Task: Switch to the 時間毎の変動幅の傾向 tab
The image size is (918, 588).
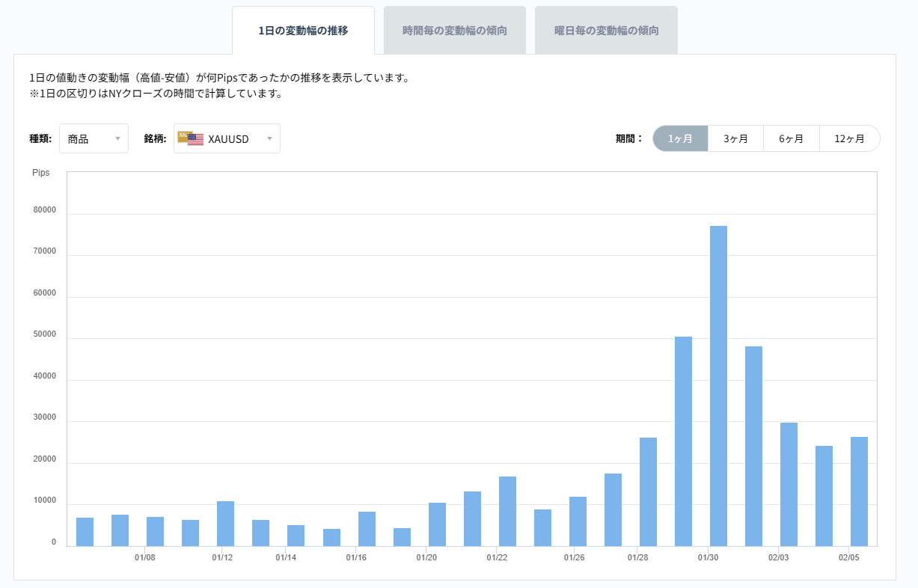Action: click(455, 30)
